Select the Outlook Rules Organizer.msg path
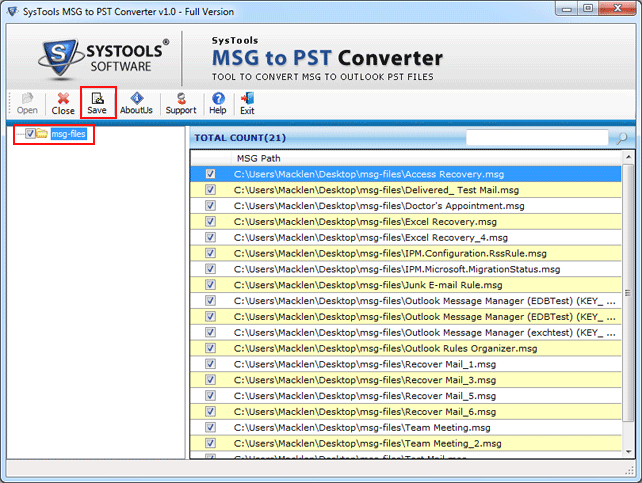This screenshot has height=483, width=642. point(385,348)
